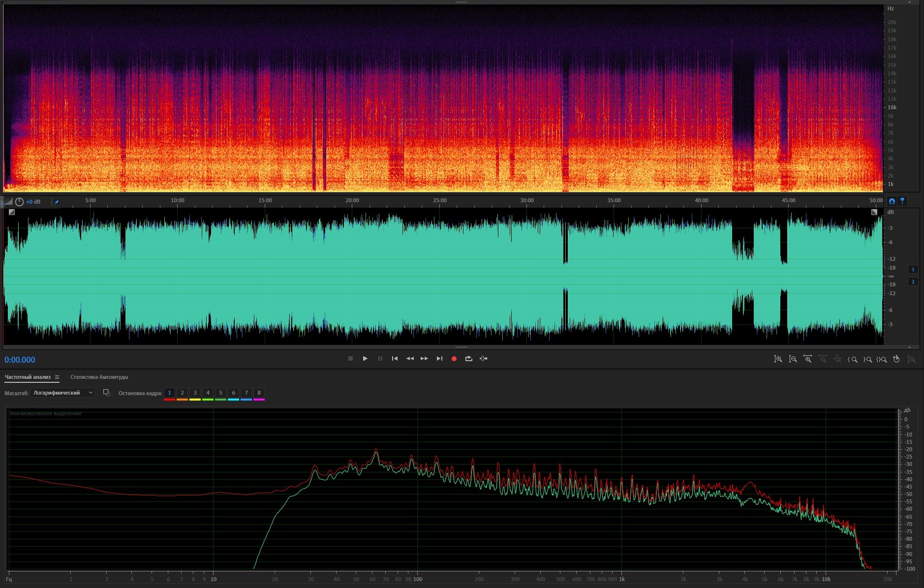
Task: Click the Zoom In Amplitude icon
Action: click(x=778, y=359)
